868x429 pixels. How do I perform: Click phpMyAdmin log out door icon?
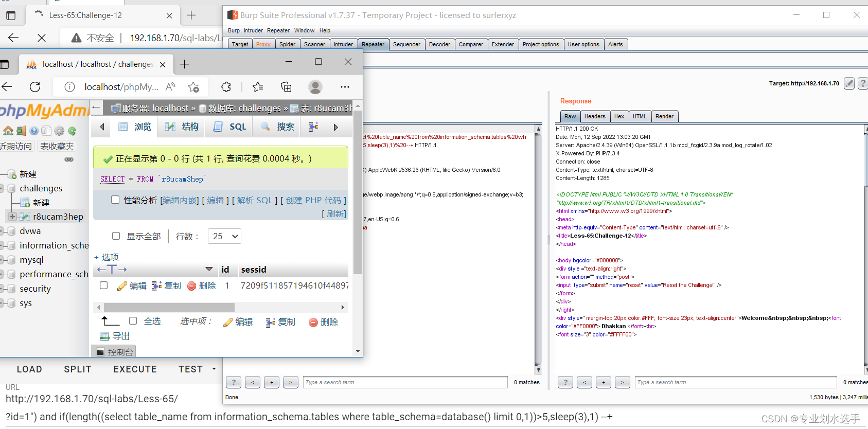click(21, 131)
